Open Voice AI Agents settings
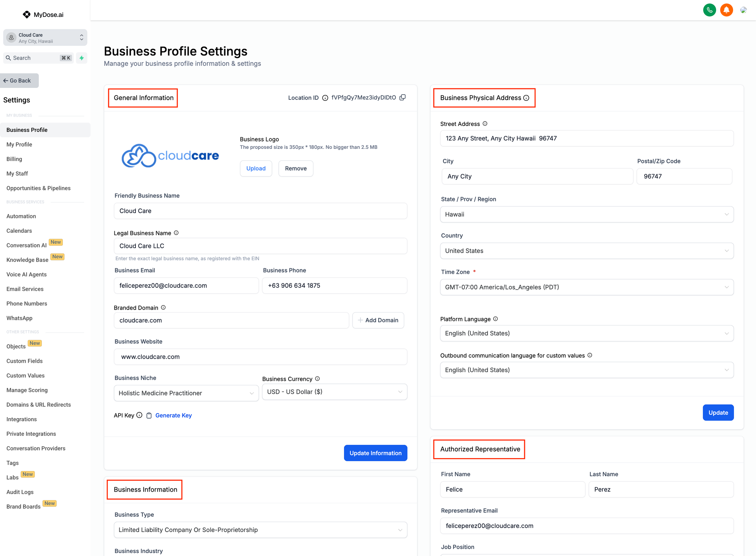 27,274
